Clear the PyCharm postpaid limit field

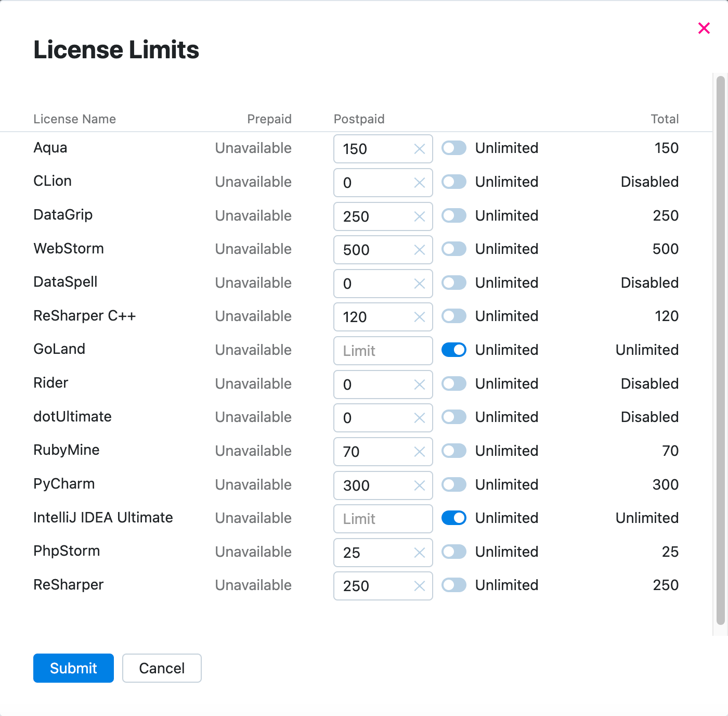coord(419,485)
